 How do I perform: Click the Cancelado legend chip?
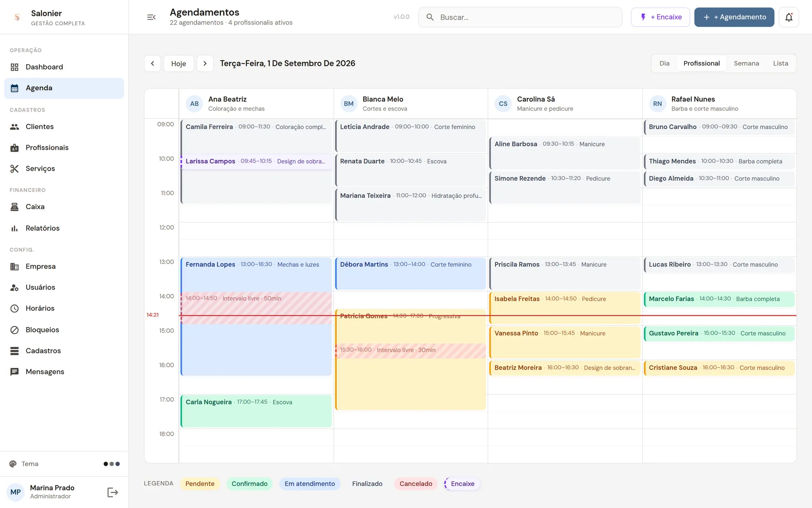pos(415,484)
